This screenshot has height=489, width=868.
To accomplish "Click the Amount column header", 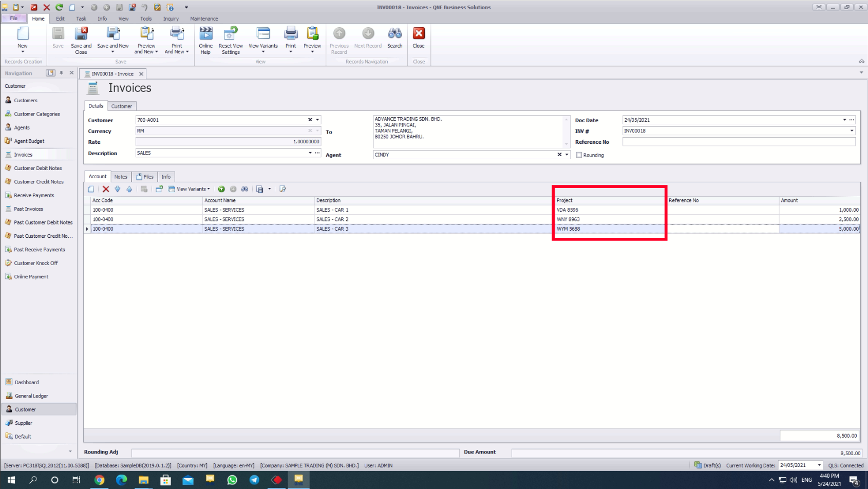I will 819,200.
